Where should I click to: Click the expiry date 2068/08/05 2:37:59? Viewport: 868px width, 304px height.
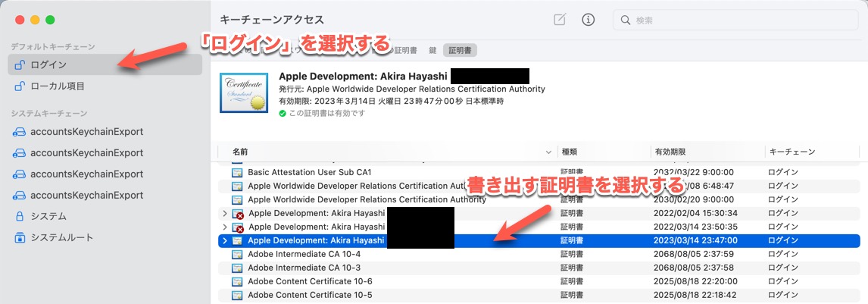click(x=694, y=254)
